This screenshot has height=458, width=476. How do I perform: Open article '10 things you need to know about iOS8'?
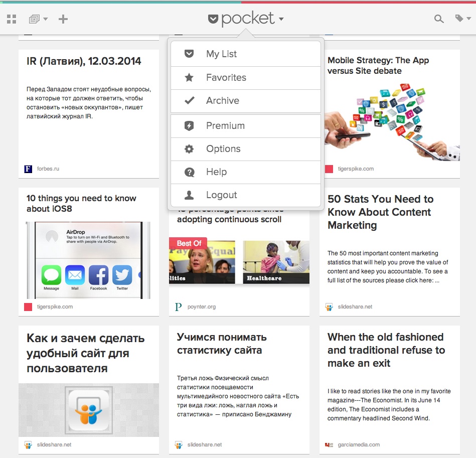(81, 203)
